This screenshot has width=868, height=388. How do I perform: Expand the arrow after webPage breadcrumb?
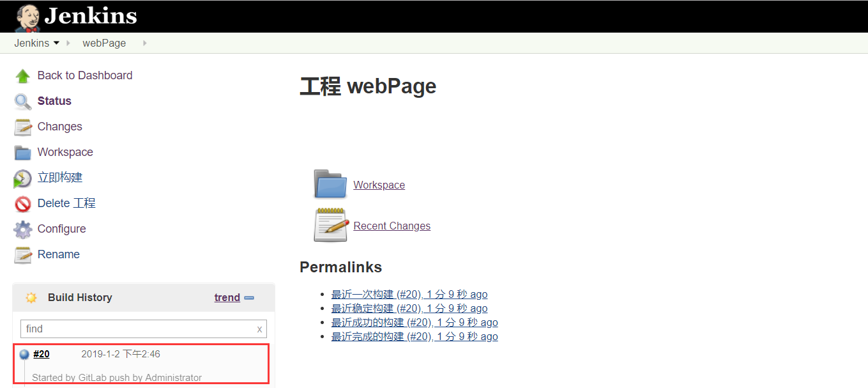[145, 43]
